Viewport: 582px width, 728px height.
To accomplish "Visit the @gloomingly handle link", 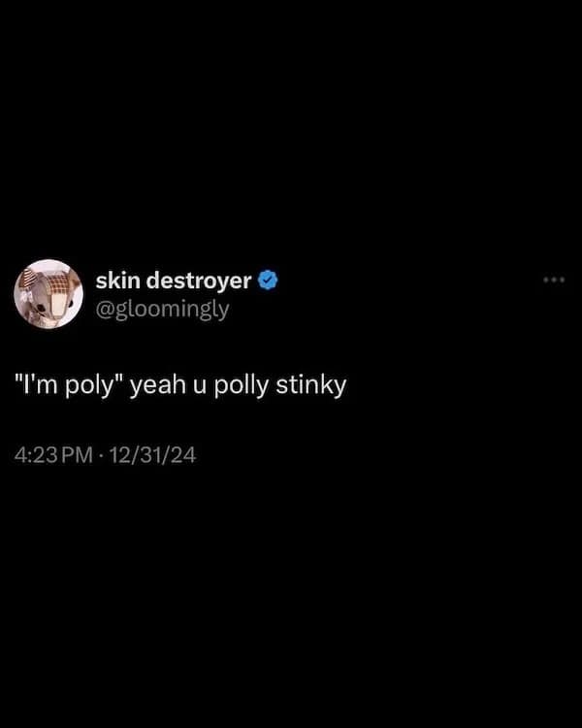I will (x=162, y=310).
